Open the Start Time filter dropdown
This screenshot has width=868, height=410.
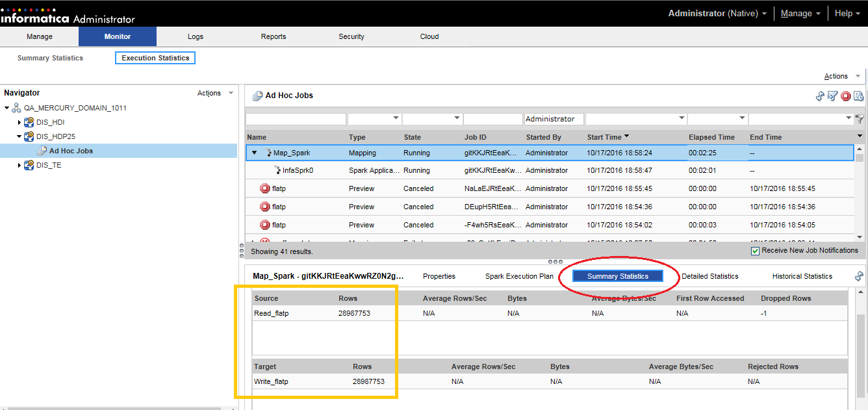click(x=682, y=119)
